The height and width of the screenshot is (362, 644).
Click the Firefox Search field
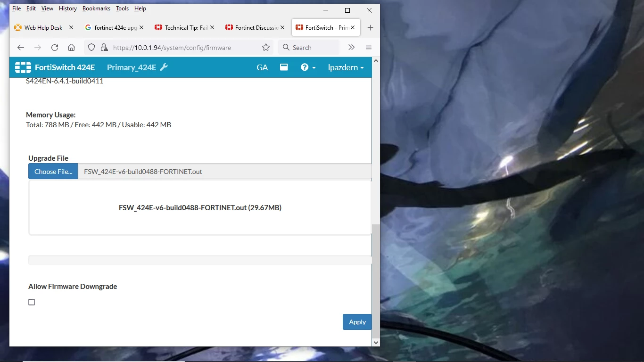click(309, 48)
